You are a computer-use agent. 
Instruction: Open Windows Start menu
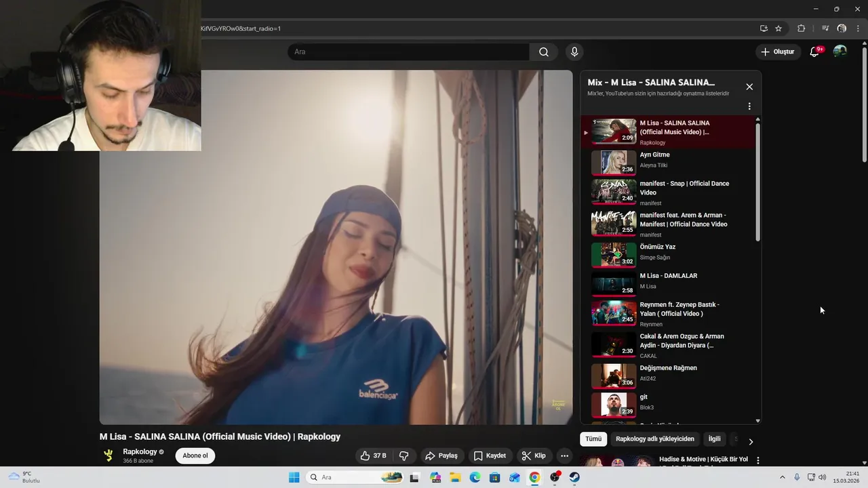click(x=294, y=477)
